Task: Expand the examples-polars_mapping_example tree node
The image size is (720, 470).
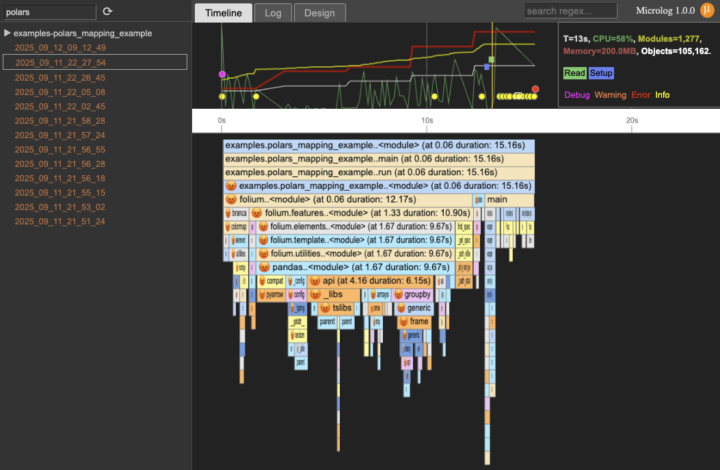Action: pyautogui.click(x=7, y=33)
